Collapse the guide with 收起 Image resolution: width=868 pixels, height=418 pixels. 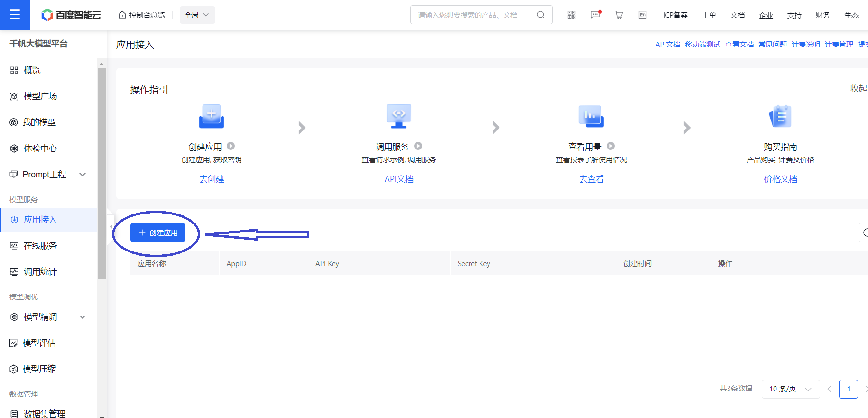pyautogui.click(x=859, y=88)
